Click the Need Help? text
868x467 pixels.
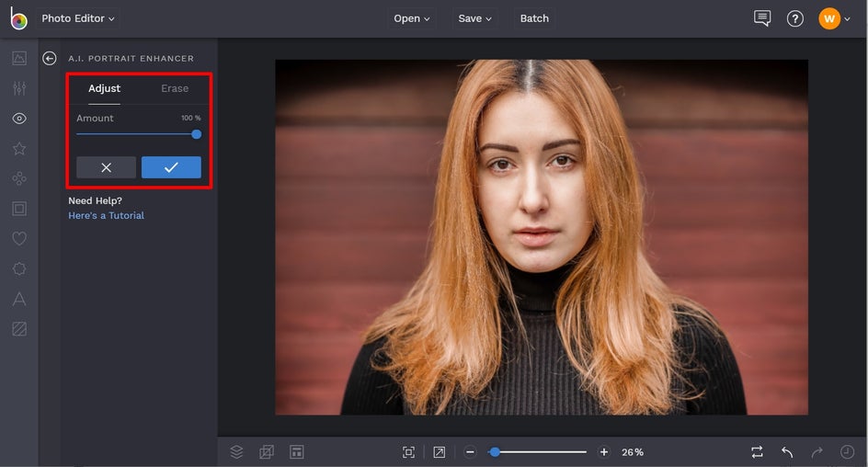point(96,200)
